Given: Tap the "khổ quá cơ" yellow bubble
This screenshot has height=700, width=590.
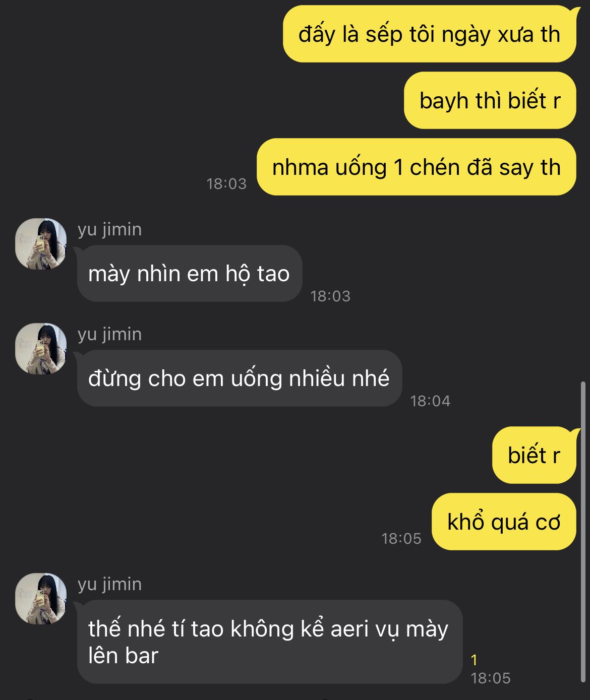Looking at the screenshot, I should (x=504, y=522).
